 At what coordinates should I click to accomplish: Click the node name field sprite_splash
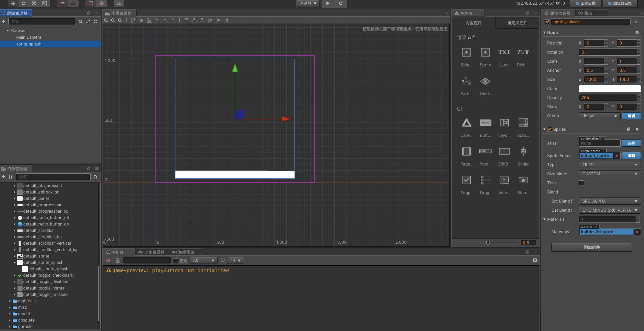(591, 22)
